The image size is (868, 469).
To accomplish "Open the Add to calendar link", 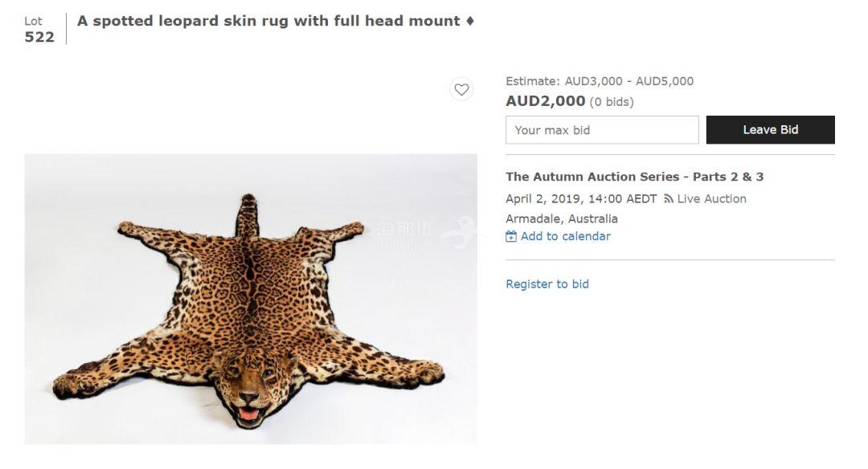I will point(565,236).
